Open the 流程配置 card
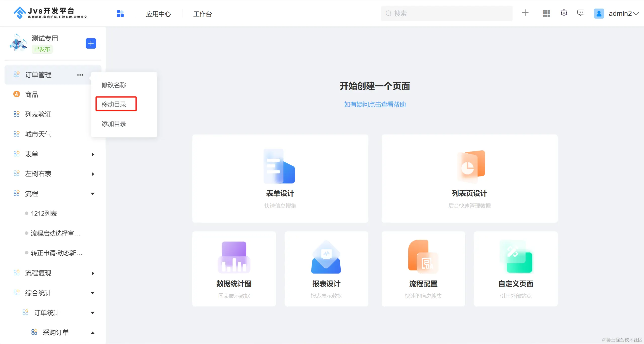 coord(423,269)
